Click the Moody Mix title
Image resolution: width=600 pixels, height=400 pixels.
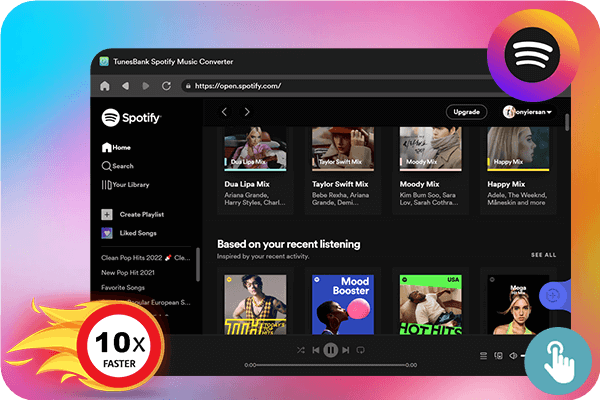pos(419,184)
